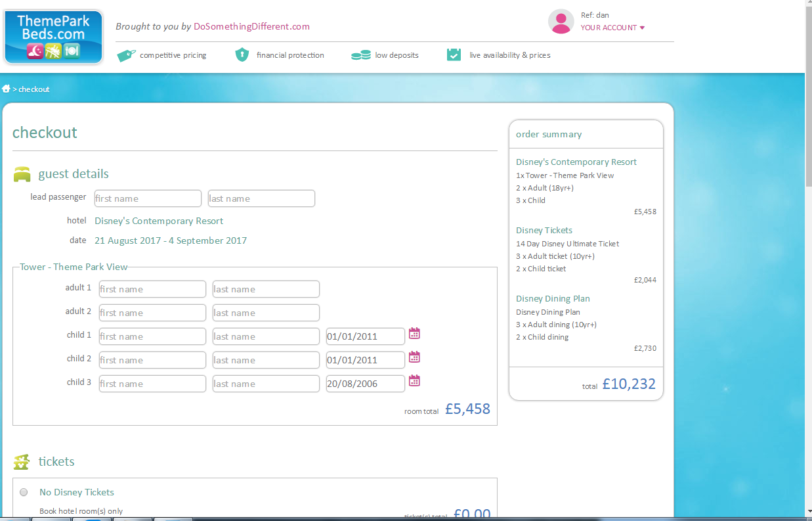This screenshot has height=521, width=812.
Task: Click the financial protection shield icon
Action: pyautogui.click(x=242, y=55)
